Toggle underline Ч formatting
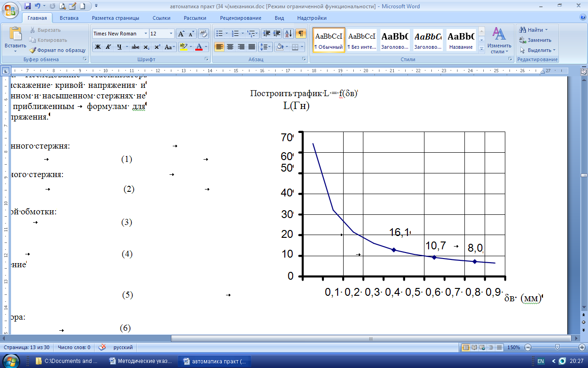Screen dimensions: 588x368 point(119,47)
